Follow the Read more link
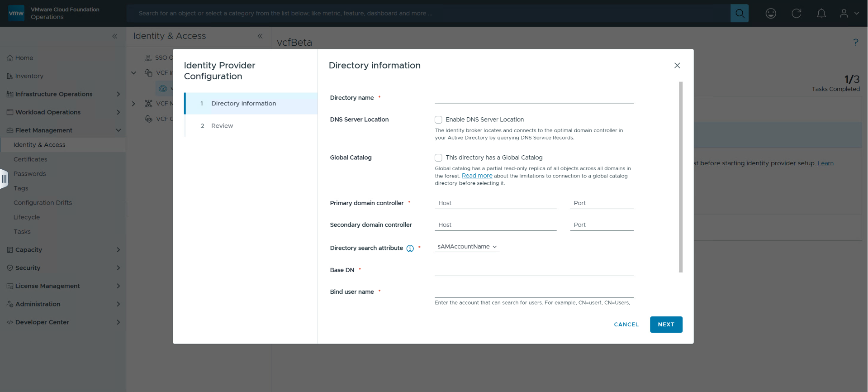The image size is (868, 392). (x=477, y=176)
